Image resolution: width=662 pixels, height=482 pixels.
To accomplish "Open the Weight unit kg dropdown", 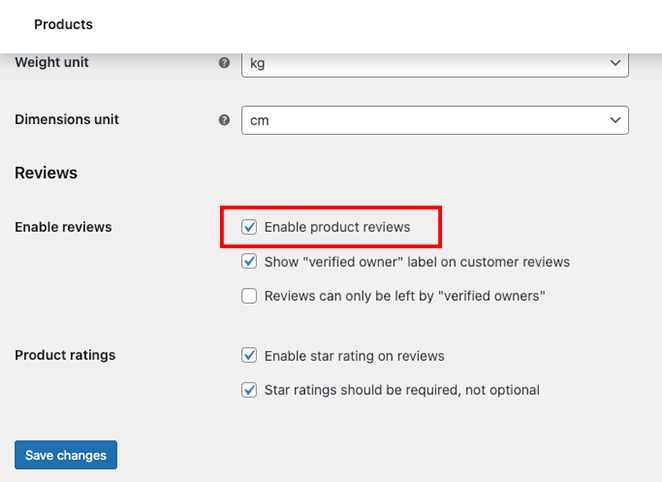I will coord(435,64).
